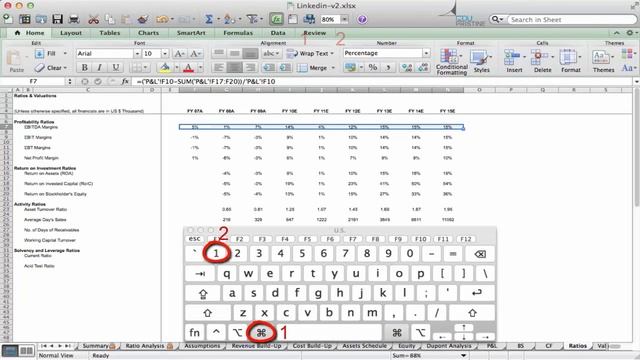This screenshot has width=640, height=360.
Task: Apply comma style number format
Action: click(x=388, y=67)
